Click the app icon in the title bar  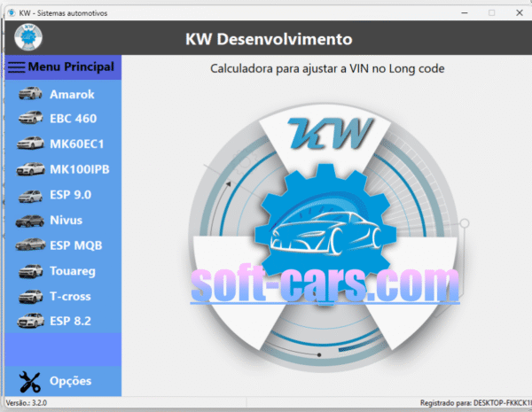(12, 13)
